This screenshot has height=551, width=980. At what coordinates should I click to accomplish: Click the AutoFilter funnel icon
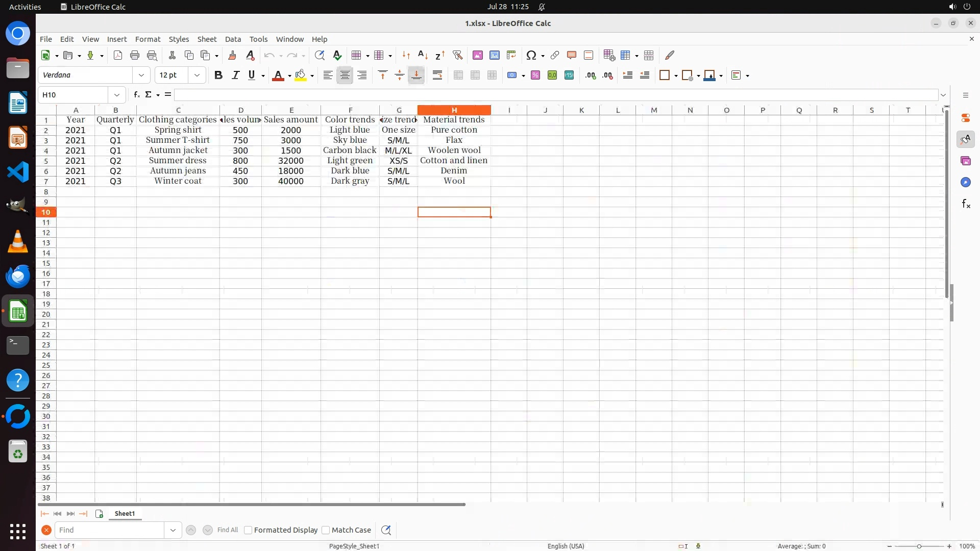coord(457,55)
